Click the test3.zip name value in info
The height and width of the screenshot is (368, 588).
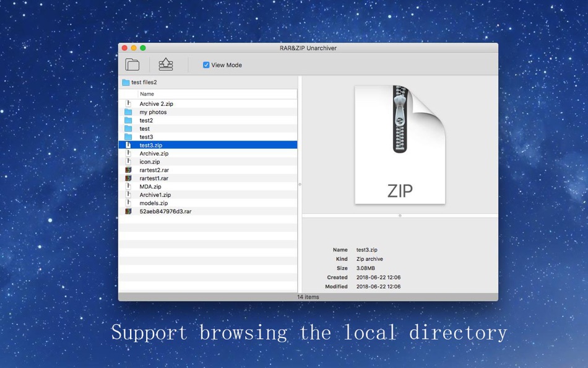367,250
